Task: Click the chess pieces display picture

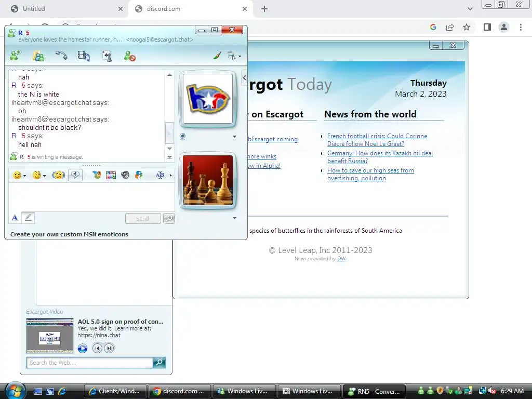Action: pos(208,180)
